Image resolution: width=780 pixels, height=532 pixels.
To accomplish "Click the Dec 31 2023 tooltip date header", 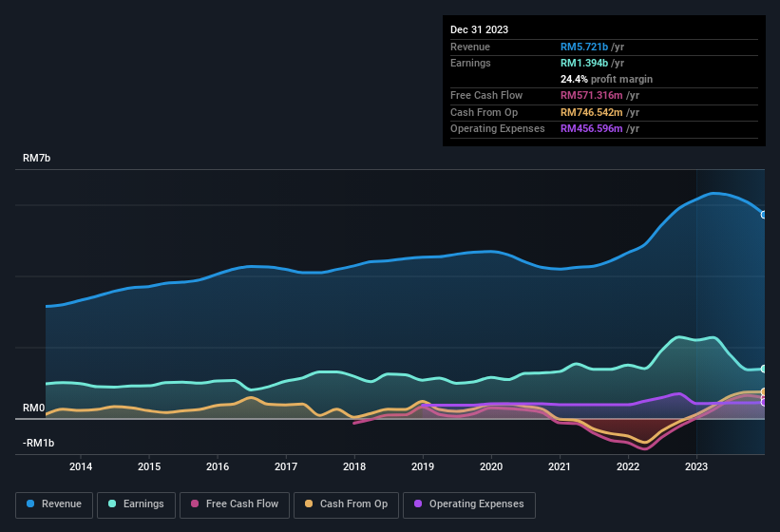I will (x=479, y=29).
